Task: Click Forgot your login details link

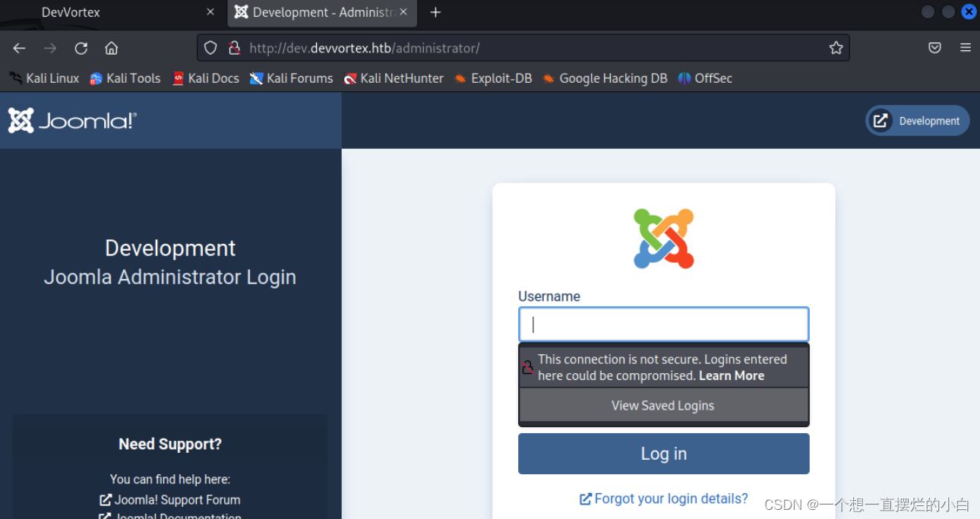Action: [663, 498]
